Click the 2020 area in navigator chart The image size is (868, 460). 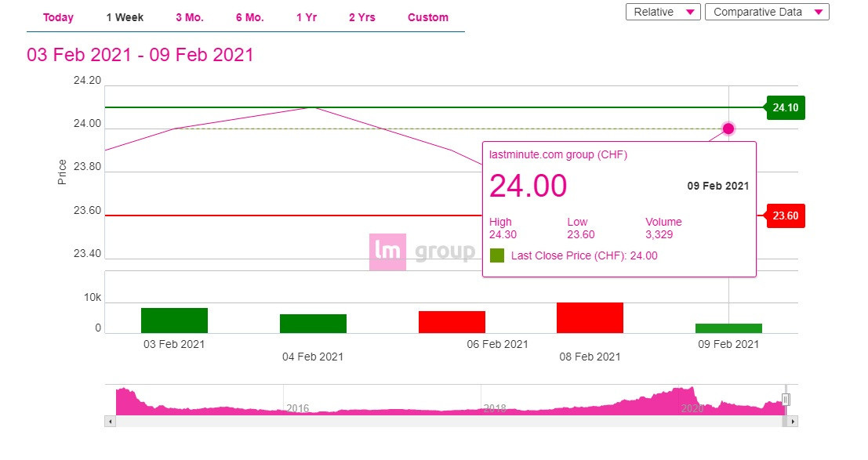(x=692, y=408)
